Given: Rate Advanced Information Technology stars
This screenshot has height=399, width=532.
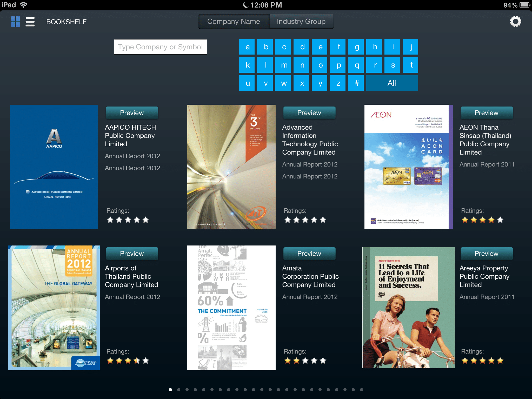Looking at the screenshot, I should pyautogui.click(x=305, y=220).
